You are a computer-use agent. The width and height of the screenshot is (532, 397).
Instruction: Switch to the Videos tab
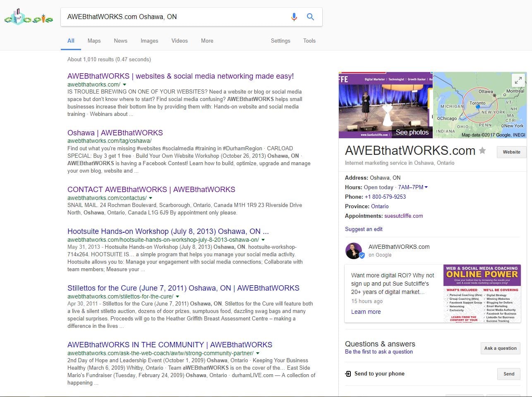tap(180, 41)
